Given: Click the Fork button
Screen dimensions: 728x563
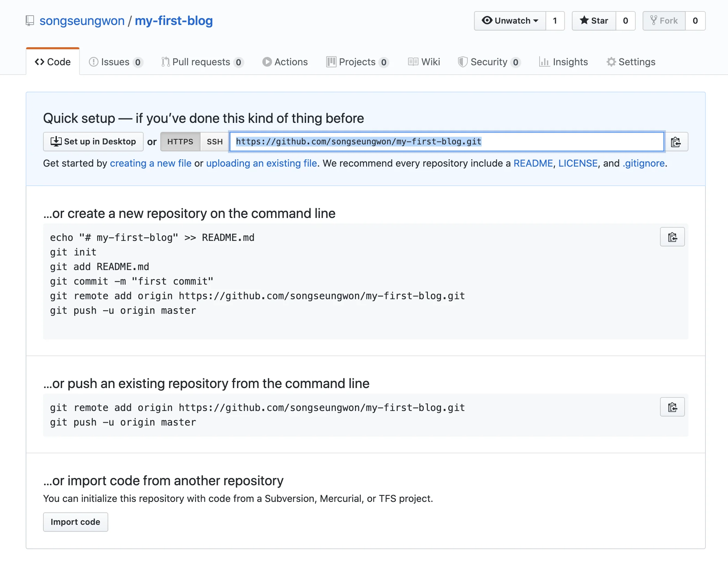Looking at the screenshot, I should (x=664, y=21).
